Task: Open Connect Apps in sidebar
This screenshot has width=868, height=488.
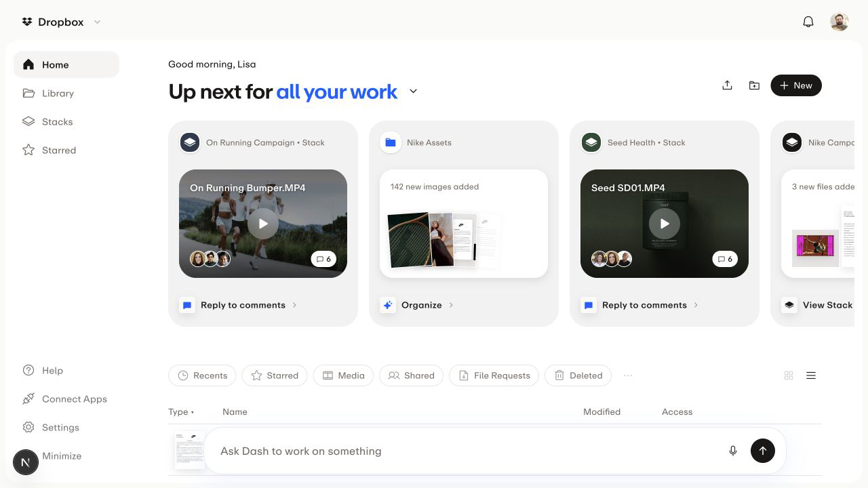Action: pyautogui.click(x=66, y=399)
